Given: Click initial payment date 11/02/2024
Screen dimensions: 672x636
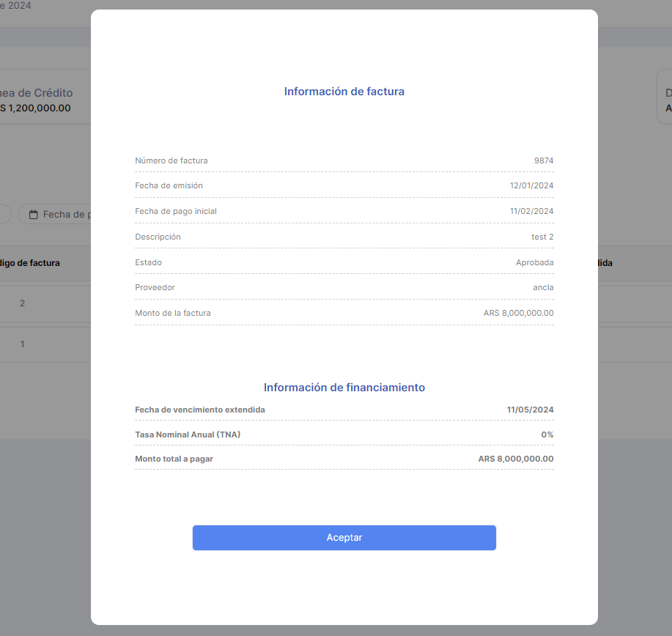Looking at the screenshot, I should (531, 212).
